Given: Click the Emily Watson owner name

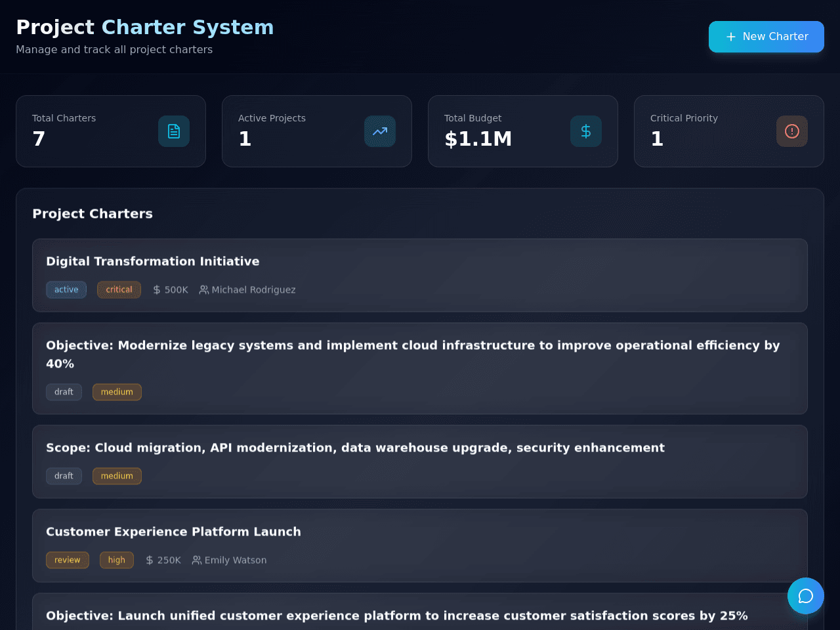Looking at the screenshot, I should click(x=236, y=560).
